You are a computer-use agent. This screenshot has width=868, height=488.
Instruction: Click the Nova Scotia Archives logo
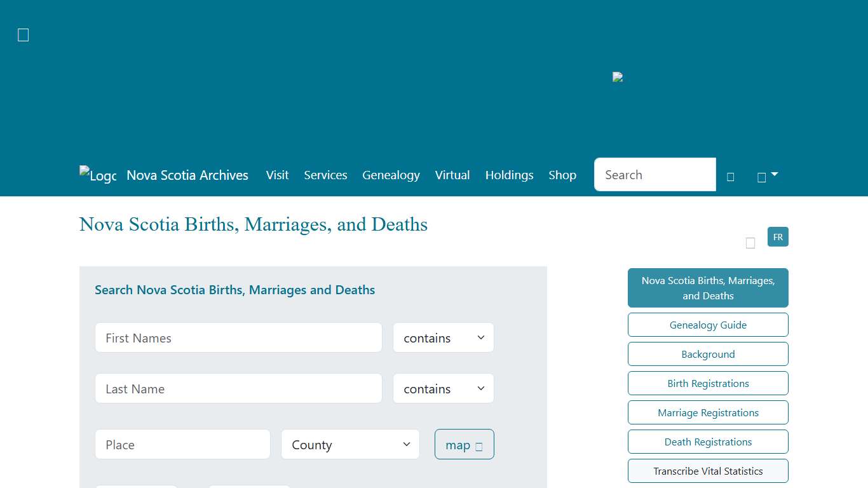coord(97,174)
